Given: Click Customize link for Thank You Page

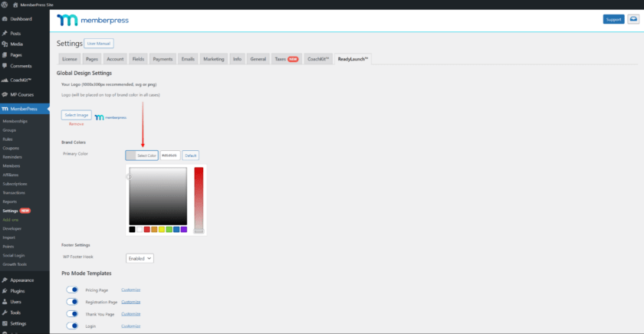Looking at the screenshot, I should click(x=130, y=314).
